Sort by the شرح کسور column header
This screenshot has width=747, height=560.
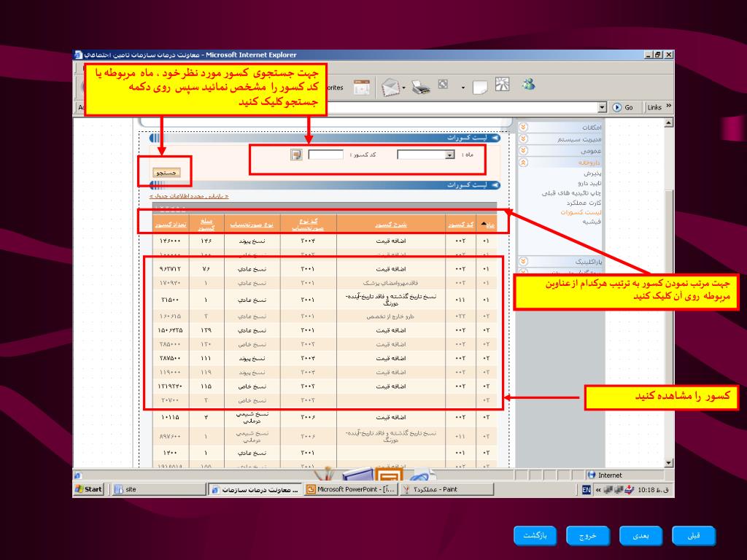tap(391, 225)
